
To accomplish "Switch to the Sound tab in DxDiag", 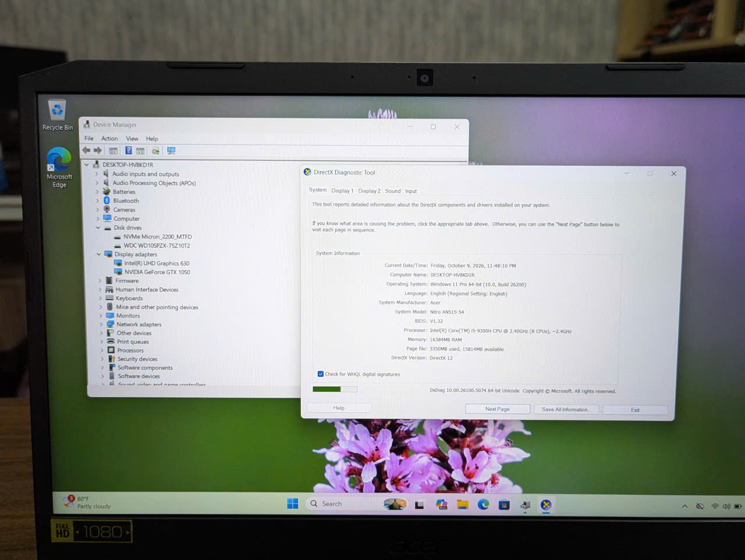I will coord(393,191).
